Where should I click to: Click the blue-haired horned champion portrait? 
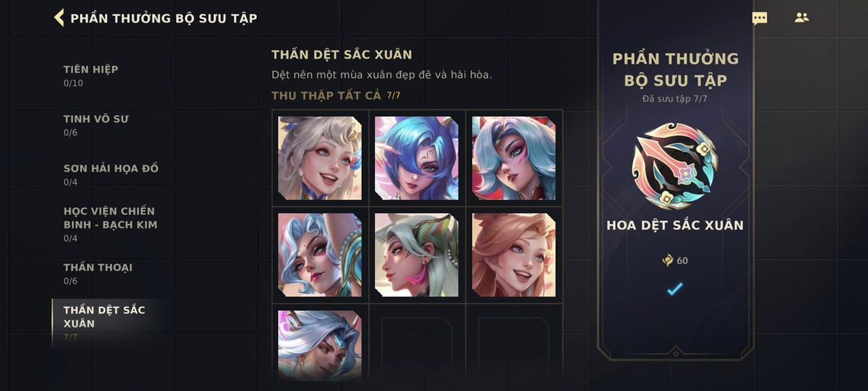417,158
